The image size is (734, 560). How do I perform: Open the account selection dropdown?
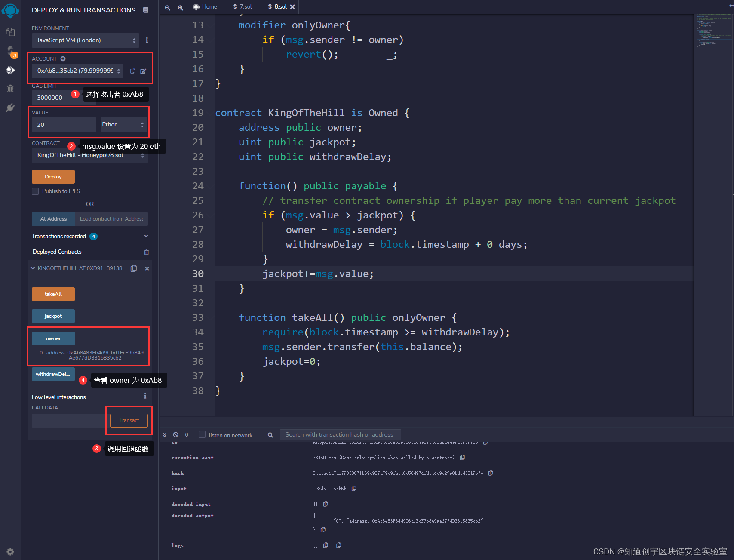(x=77, y=71)
